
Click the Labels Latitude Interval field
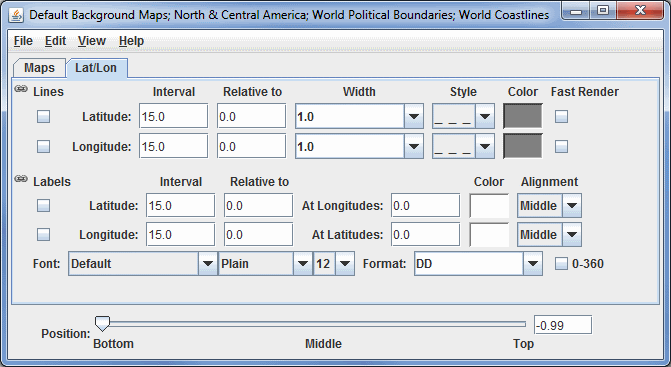click(x=181, y=205)
